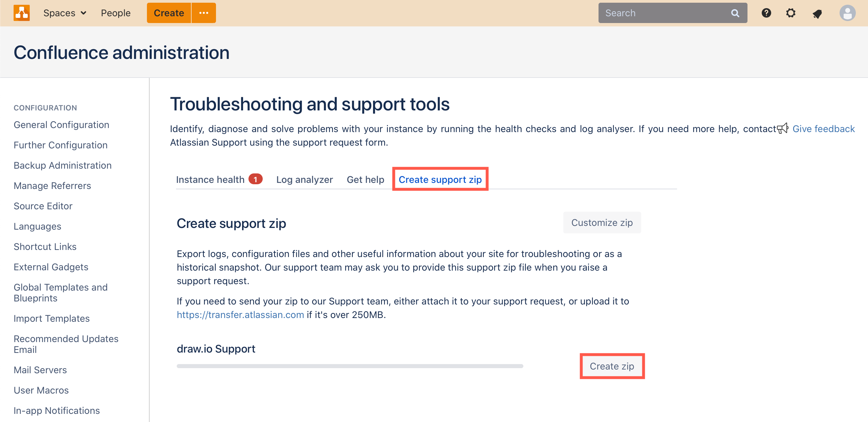Click the megaphone icon near Give feedback

tap(782, 129)
